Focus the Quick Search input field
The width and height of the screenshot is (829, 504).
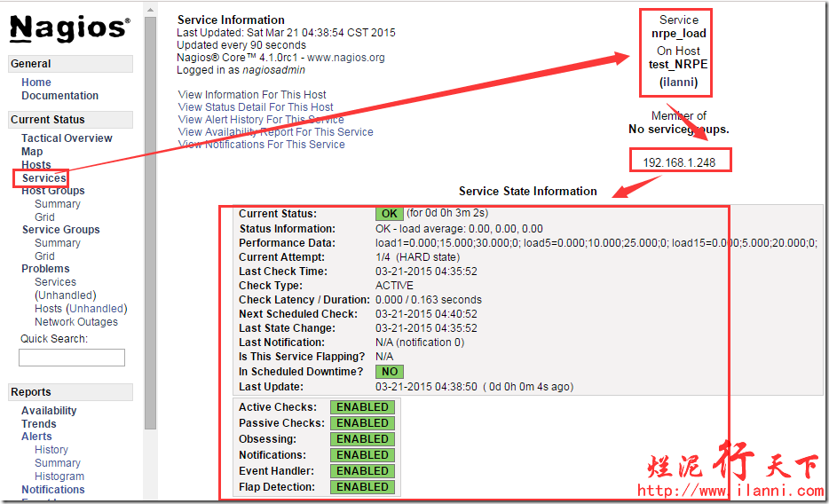pos(72,358)
